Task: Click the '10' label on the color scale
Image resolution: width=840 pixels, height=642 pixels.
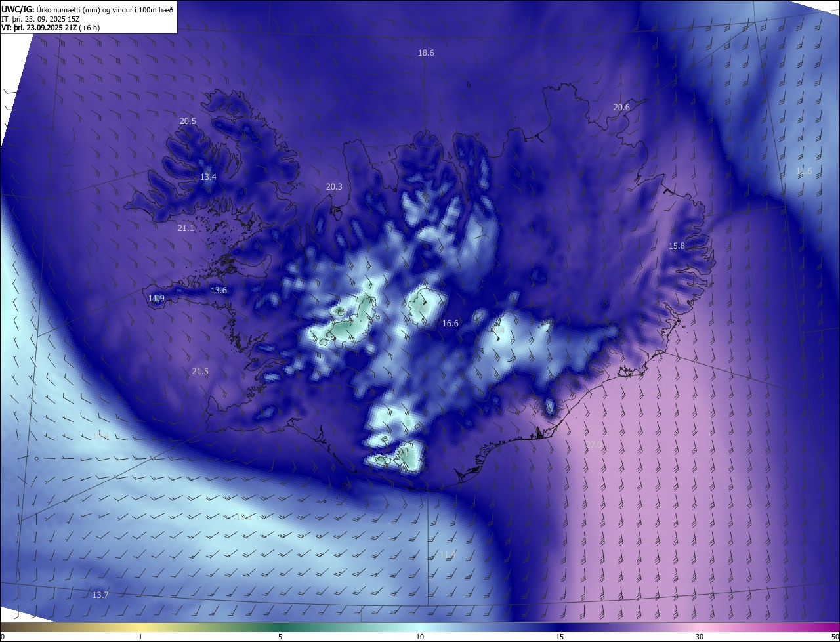Action: coord(420,637)
